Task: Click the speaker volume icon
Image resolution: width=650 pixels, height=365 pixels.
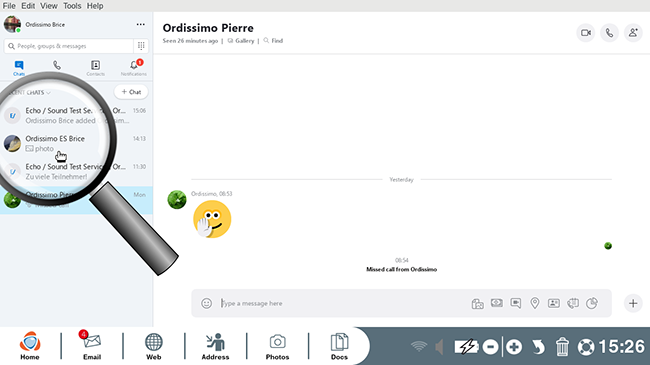Action: tap(439, 347)
